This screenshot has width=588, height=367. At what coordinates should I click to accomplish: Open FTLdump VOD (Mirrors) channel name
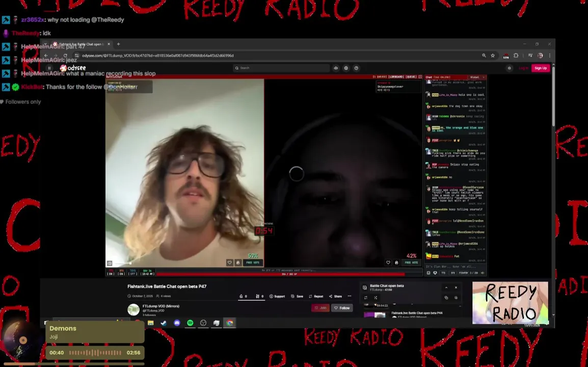pyautogui.click(x=161, y=306)
